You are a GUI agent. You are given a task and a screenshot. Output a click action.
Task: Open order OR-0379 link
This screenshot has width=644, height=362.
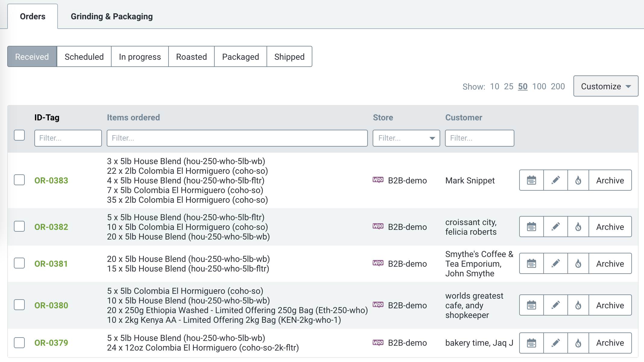[51, 343]
